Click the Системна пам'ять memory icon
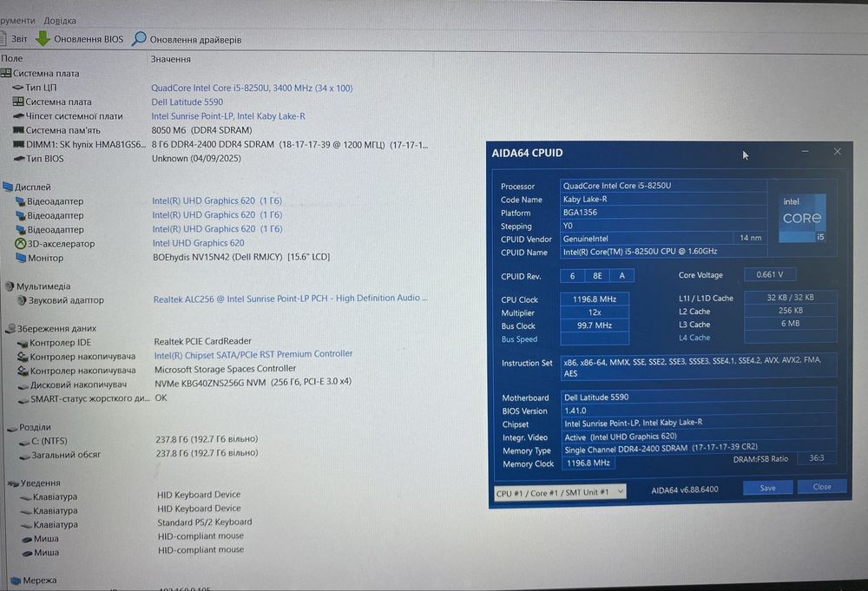 click(x=18, y=130)
